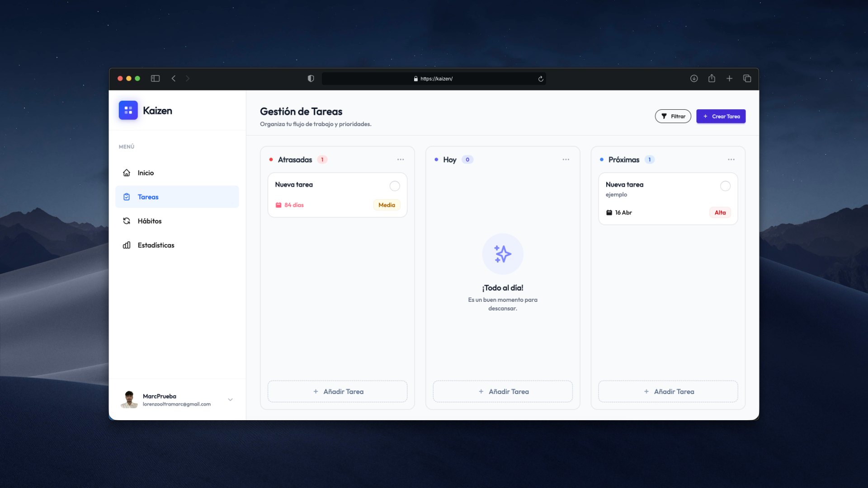Image resolution: width=868 pixels, height=488 pixels.
Task: Mark the Atrasadas Nueva tarea as complete
Action: pyautogui.click(x=395, y=186)
